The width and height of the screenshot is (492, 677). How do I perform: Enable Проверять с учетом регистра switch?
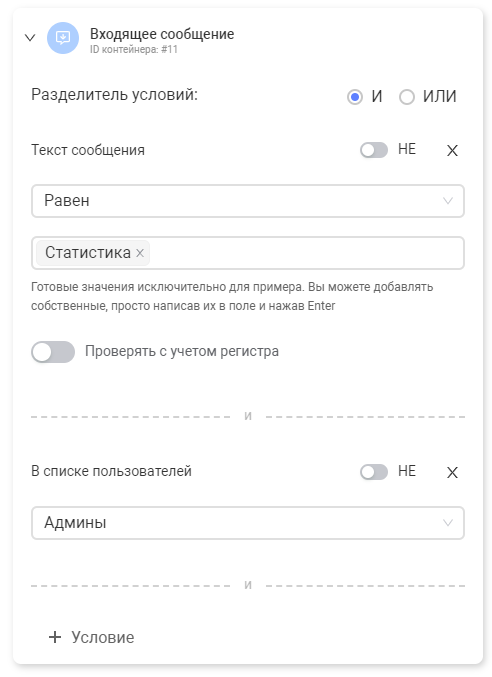(53, 351)
